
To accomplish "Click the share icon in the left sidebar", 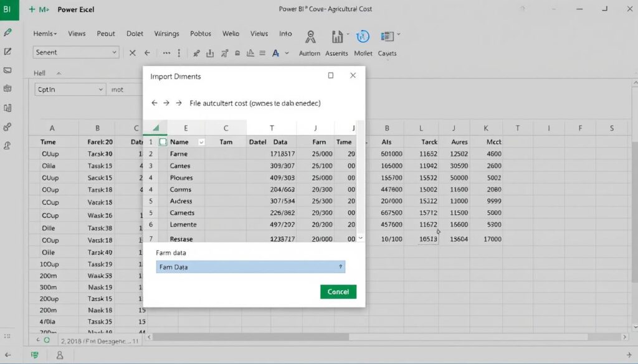I will pos(6,125).
